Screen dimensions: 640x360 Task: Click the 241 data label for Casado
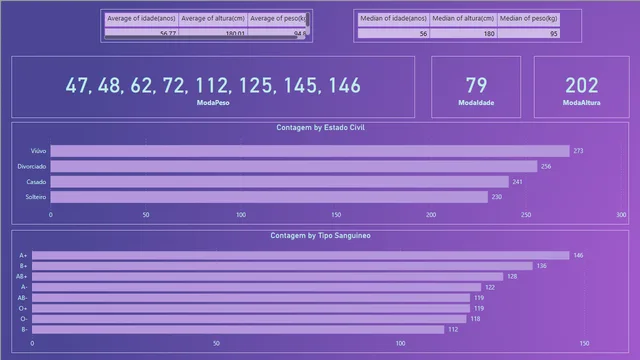tap(517, 182)
